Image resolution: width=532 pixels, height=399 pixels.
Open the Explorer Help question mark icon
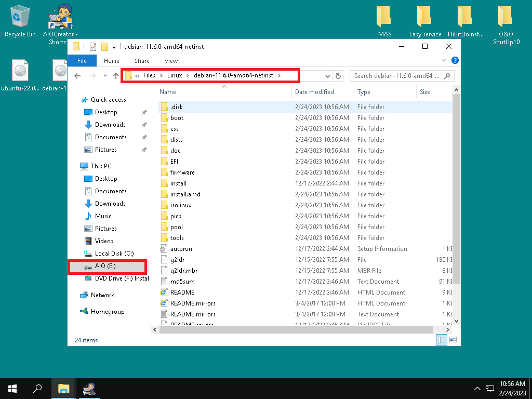point(455,61)
